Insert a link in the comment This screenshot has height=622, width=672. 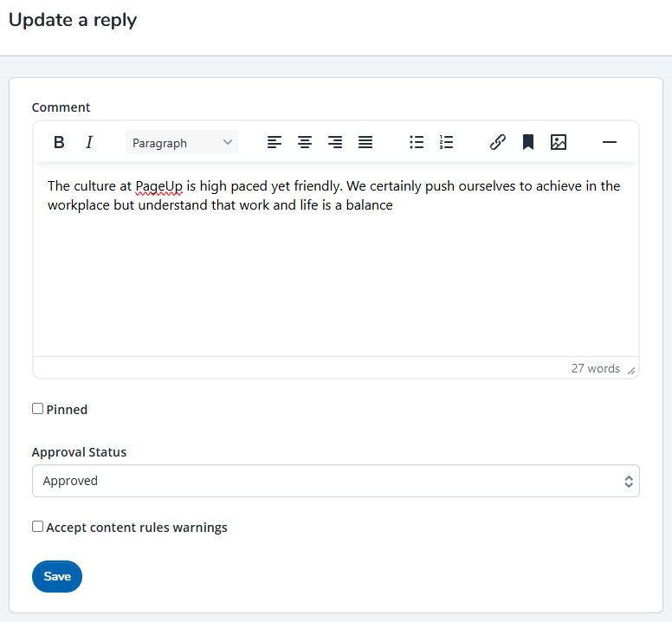point(498,143)
